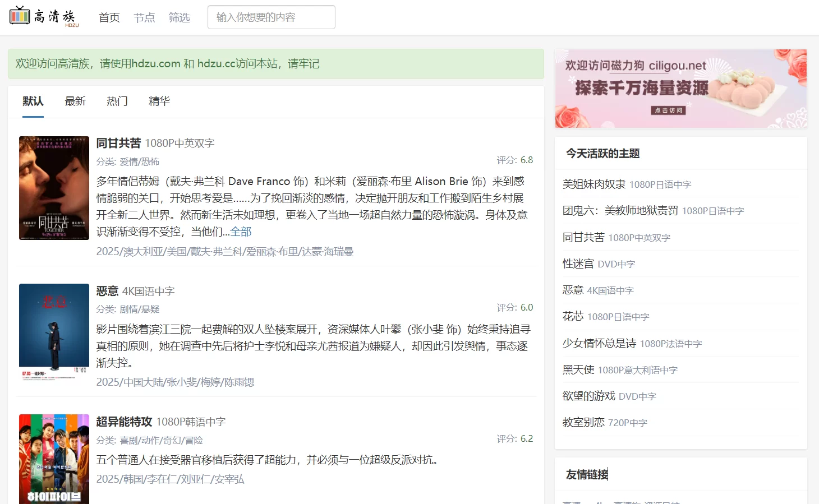Click the 同甘共苦 poster thumbnail
This screenshot has height=504, width=819.
[x=53, y=188]
